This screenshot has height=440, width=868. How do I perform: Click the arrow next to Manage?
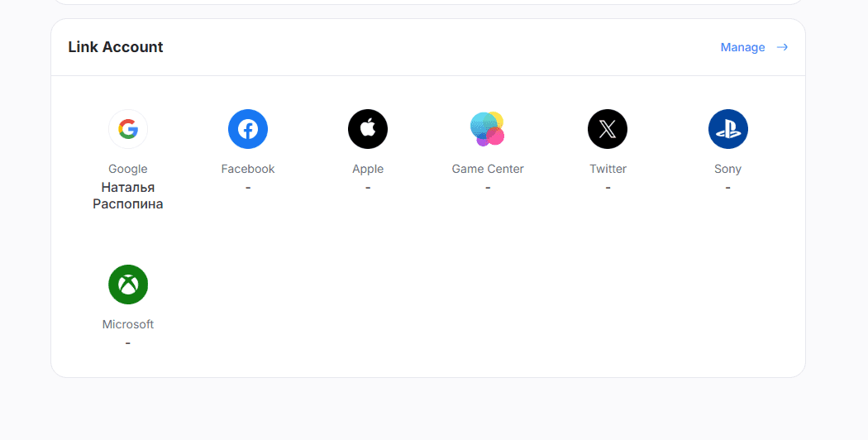tap(782, 47)
